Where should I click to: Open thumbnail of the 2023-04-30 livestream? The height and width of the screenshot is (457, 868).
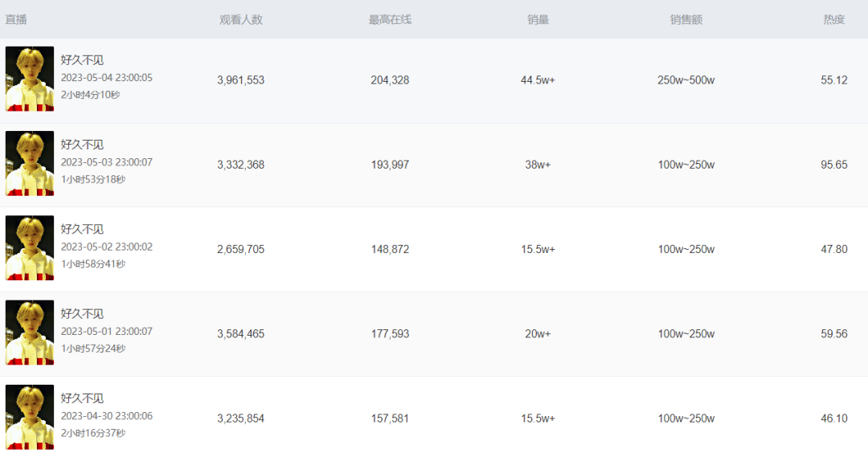[x=30, y=417]
